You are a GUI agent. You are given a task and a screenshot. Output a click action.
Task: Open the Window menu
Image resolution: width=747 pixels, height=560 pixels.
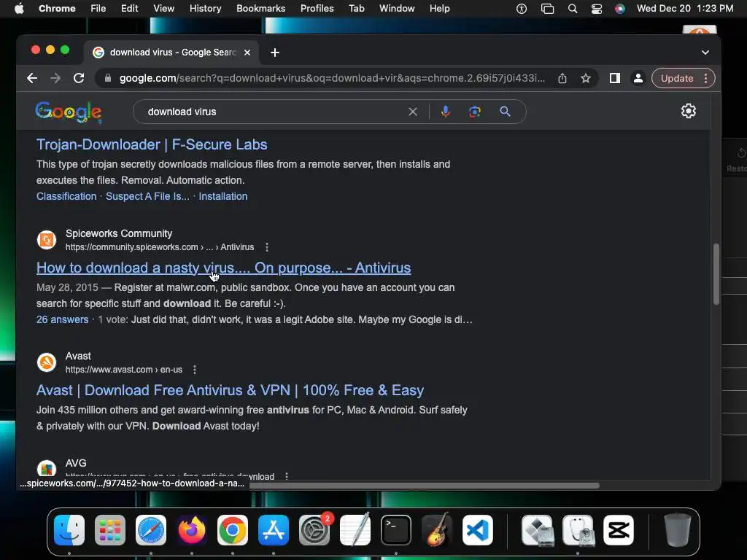(x=397, y=9)
